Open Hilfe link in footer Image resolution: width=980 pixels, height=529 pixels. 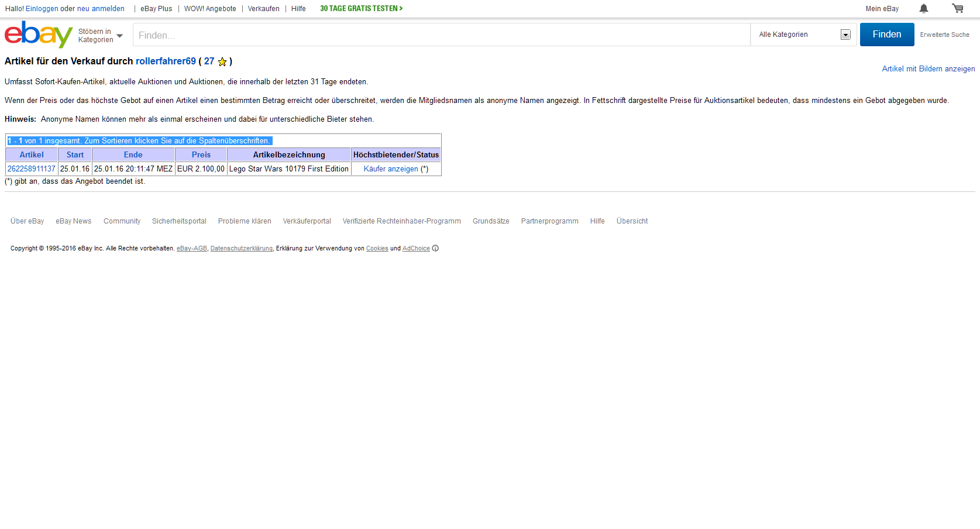click(x=597, y=221)
